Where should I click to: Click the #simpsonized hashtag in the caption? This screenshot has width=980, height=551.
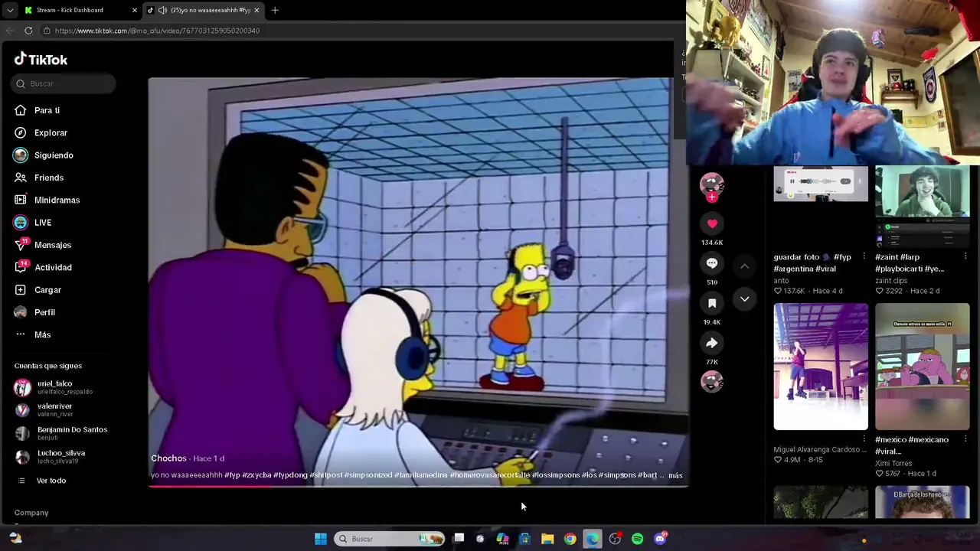coord(368,475)
